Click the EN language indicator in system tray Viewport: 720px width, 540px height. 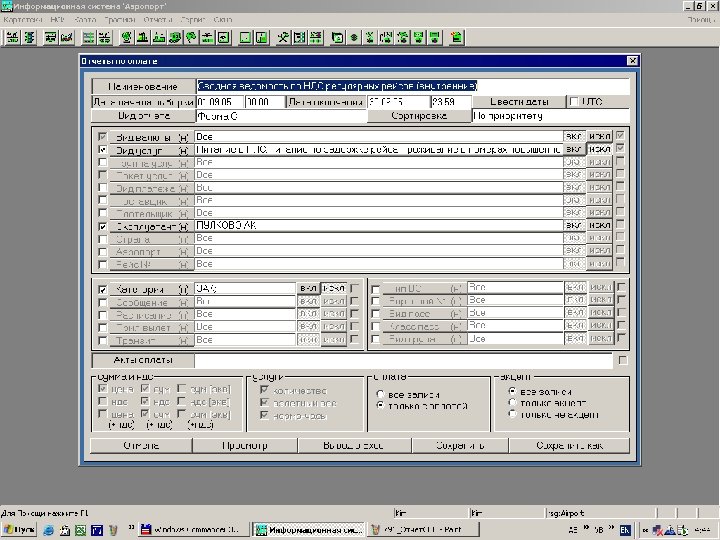625,529
